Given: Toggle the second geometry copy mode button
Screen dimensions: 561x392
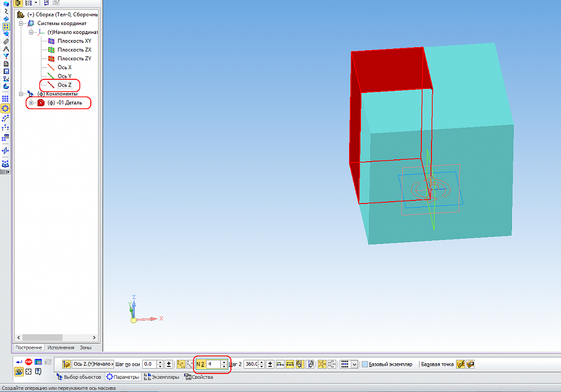Looking at the screenshot, I should [332, 364].
